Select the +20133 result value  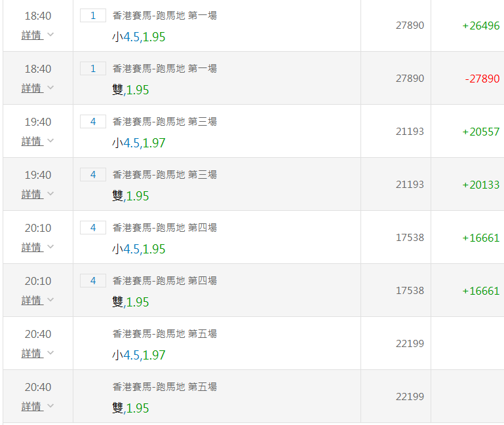click(x=480, y=185)
